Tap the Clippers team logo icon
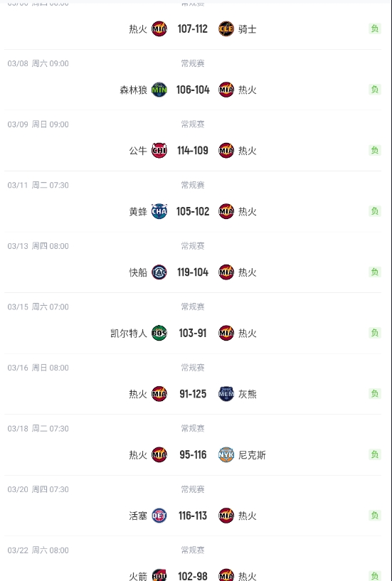 [x=159, y=272]
